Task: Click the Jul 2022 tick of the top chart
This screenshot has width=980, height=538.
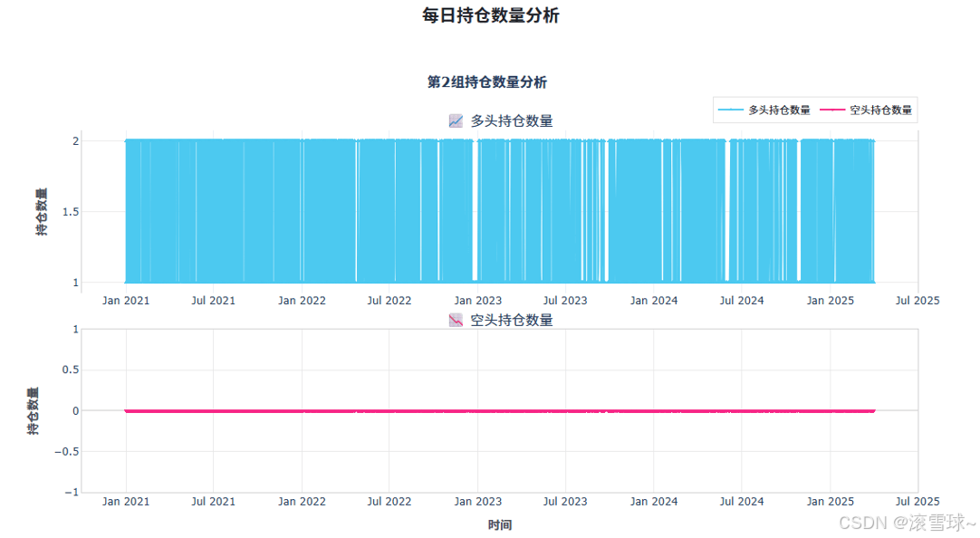Action: click(x=389, y=301)
